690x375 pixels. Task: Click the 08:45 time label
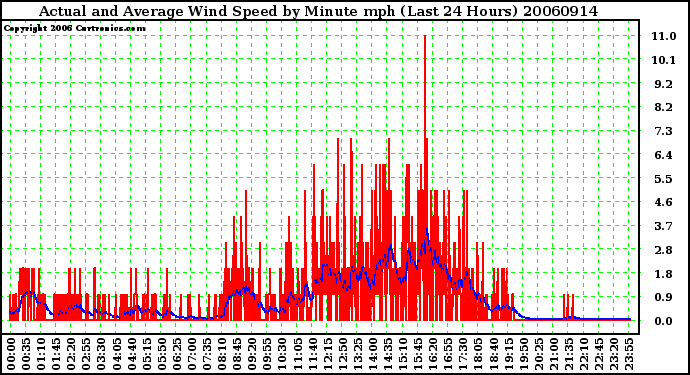coord(237,354)
